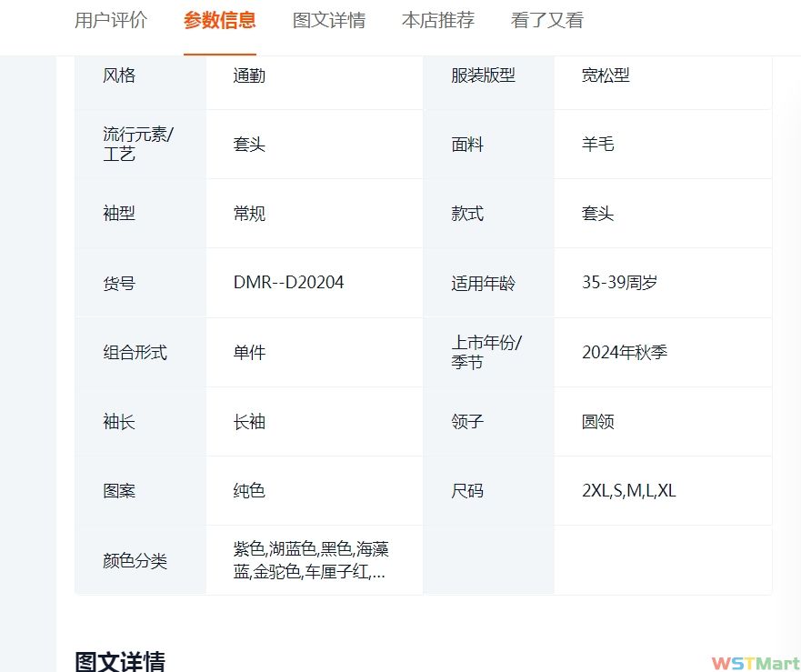Screen dimensions: 801x672
Task: Click the 图文详情 section heading
Action: (x=119, y=661)
